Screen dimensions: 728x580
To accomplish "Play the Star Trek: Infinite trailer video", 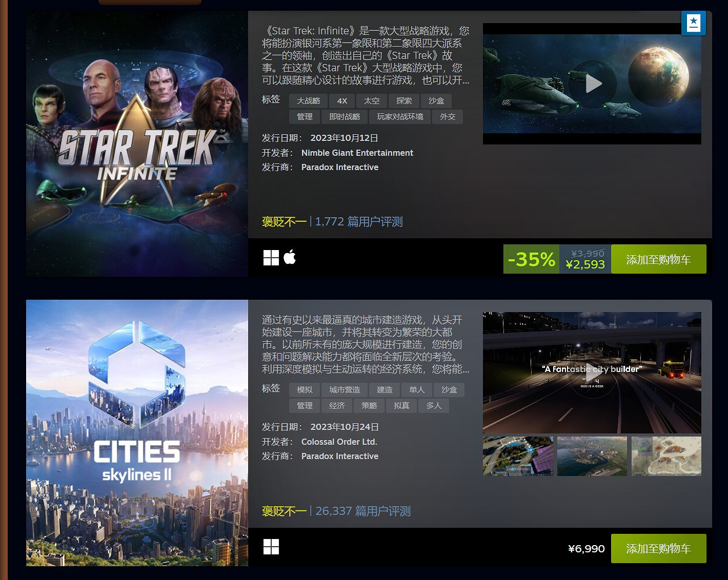I will (x=592, y=84).
